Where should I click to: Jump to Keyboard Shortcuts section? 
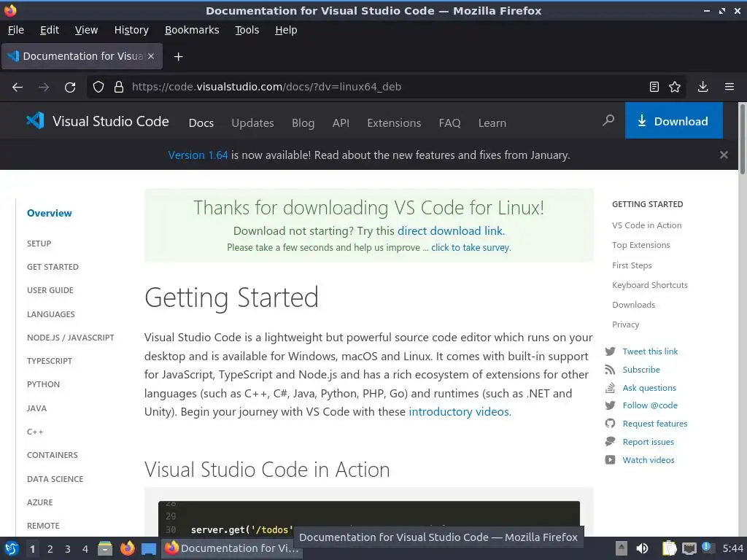point(650,285)
